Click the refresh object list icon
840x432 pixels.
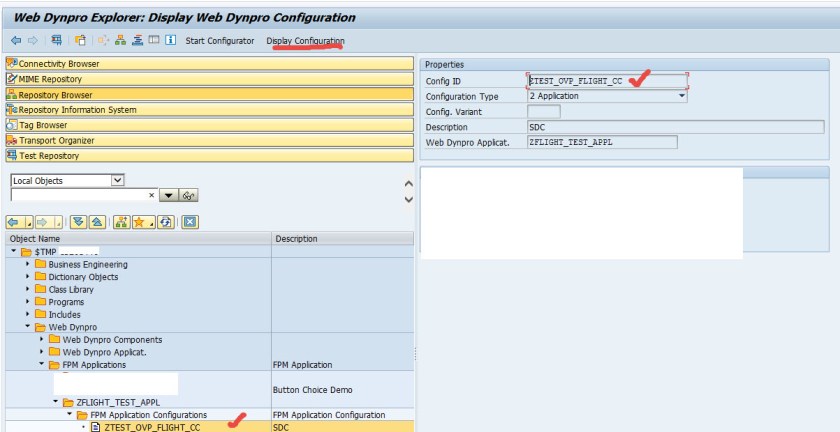click(x=165, y=222)
